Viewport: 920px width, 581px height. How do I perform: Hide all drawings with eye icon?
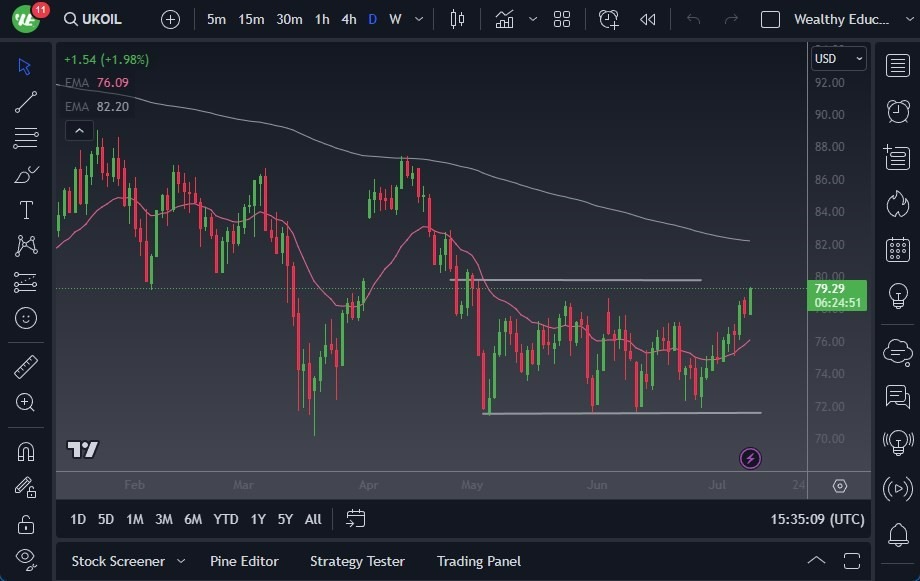(x=26, y=557)
